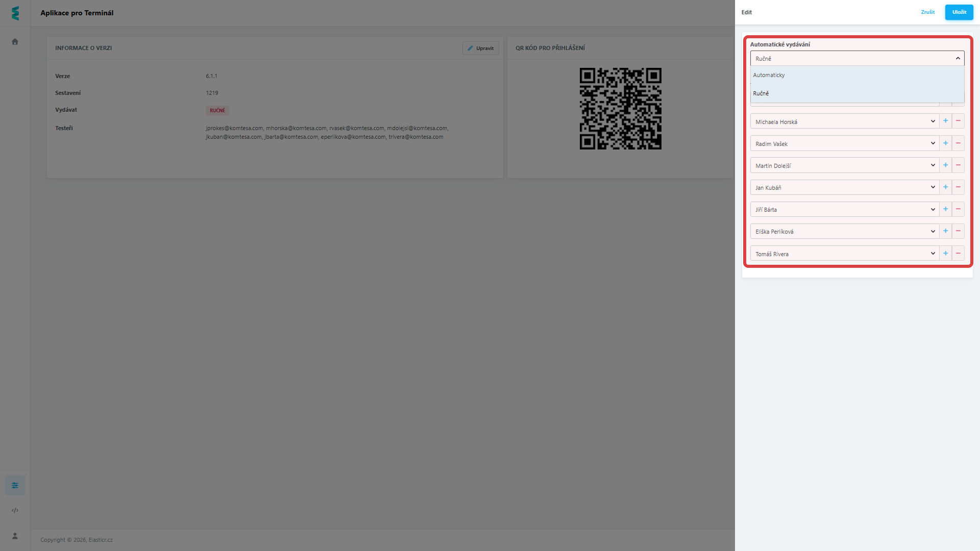This screenshot has height=551, width=980.
Task: Click the Upravit edit button
Action: [x=480, y=48]
